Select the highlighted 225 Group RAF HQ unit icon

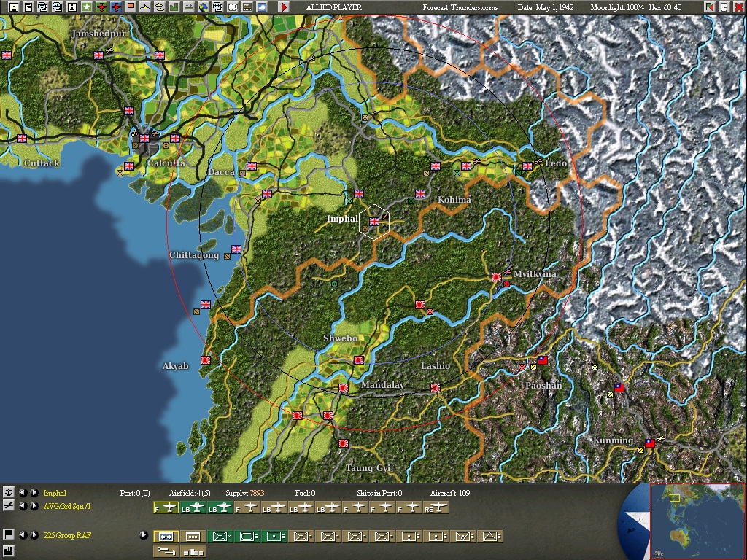pyautogui.click(x=166, y=537)
